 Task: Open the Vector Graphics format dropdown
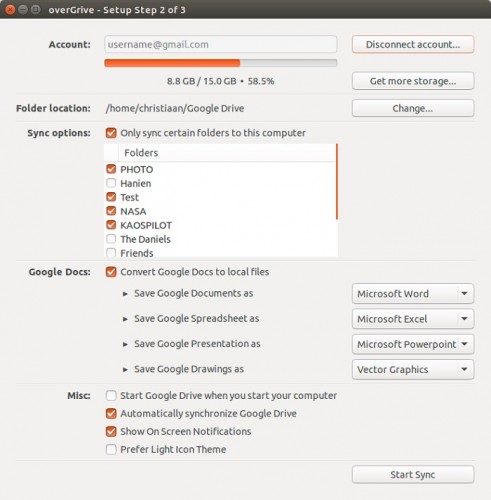coord(413,369)
